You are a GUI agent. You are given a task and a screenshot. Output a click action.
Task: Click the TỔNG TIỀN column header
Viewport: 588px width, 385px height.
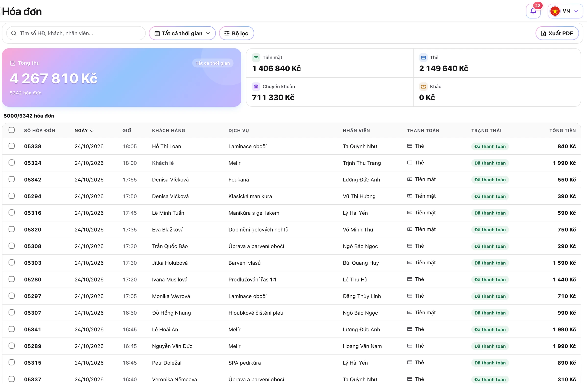click(563, 130)
